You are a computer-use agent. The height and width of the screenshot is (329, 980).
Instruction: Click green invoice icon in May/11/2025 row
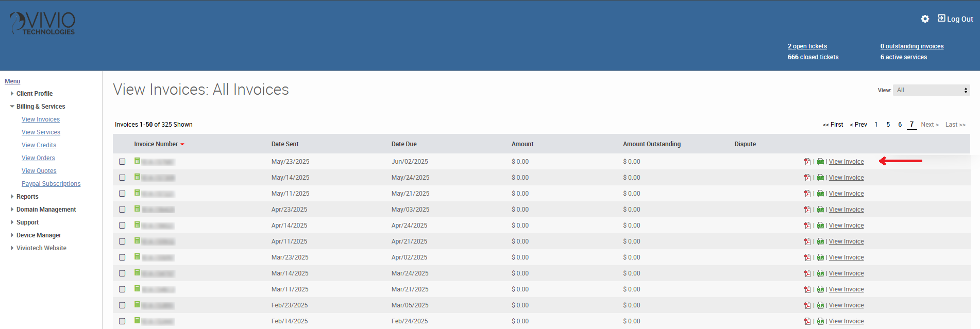point(137,193)
